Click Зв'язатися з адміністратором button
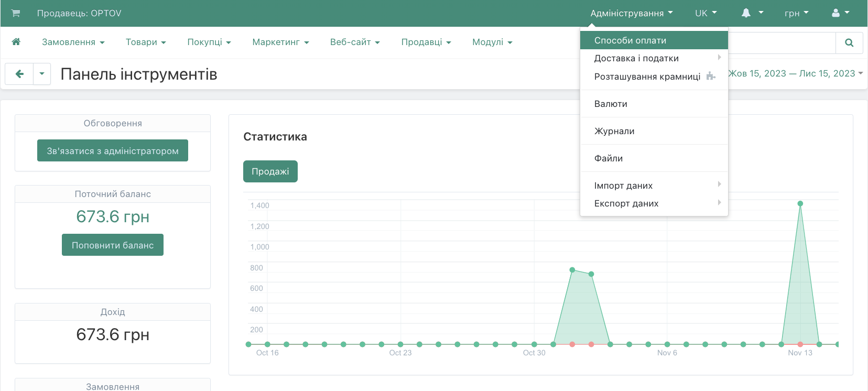868x391 pixels. click(x=113, y=151)
